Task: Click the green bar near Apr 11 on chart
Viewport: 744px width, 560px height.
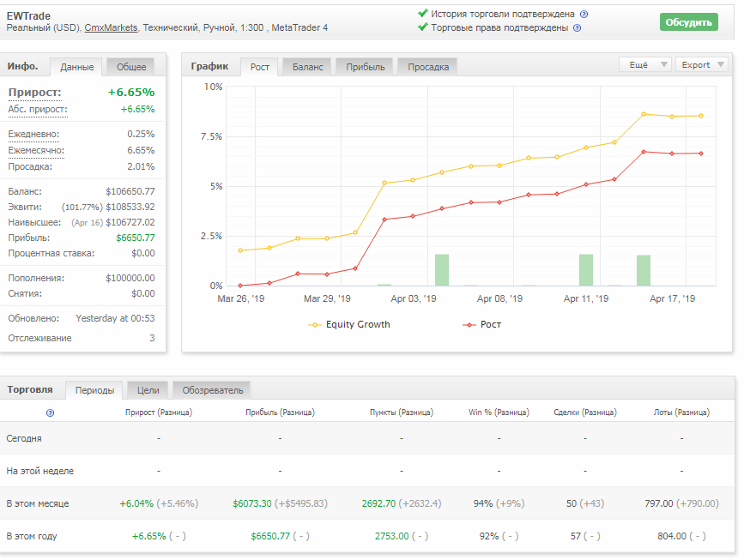Action: click(x=586, y=270)
